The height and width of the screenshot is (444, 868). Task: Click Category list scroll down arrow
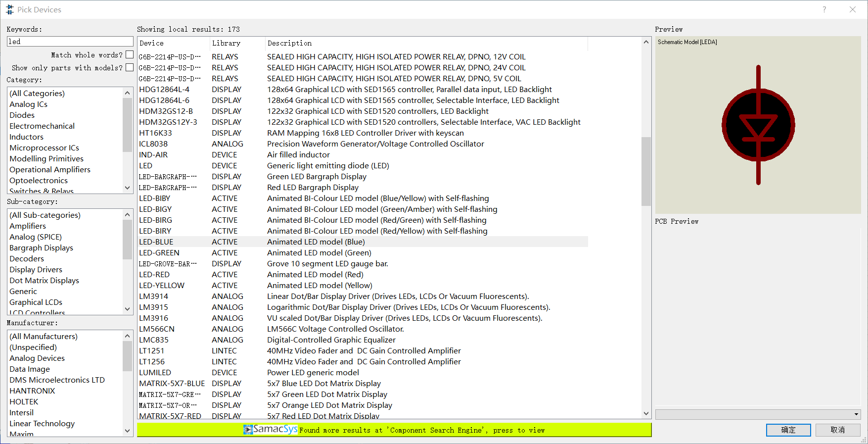(x=128, y=188)
